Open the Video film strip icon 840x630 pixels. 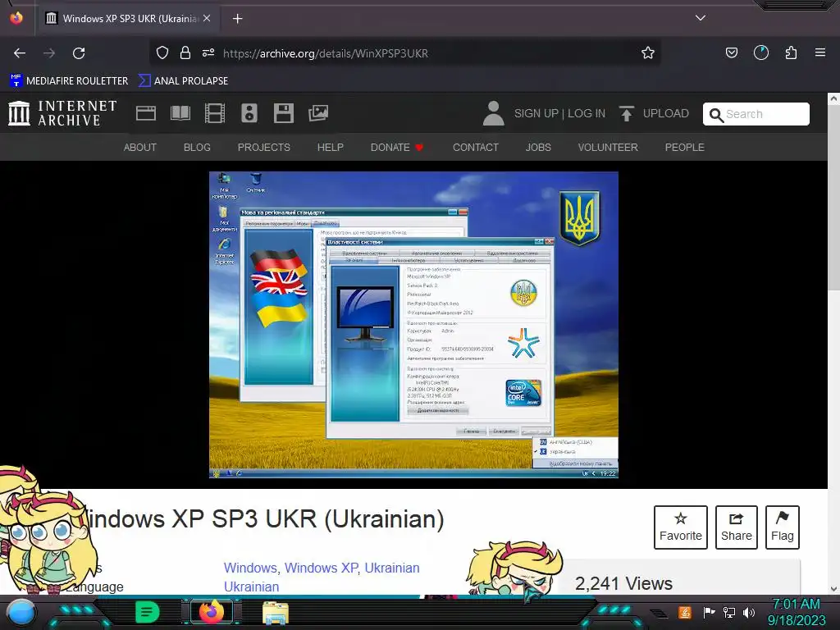click(x=215, y=113)
